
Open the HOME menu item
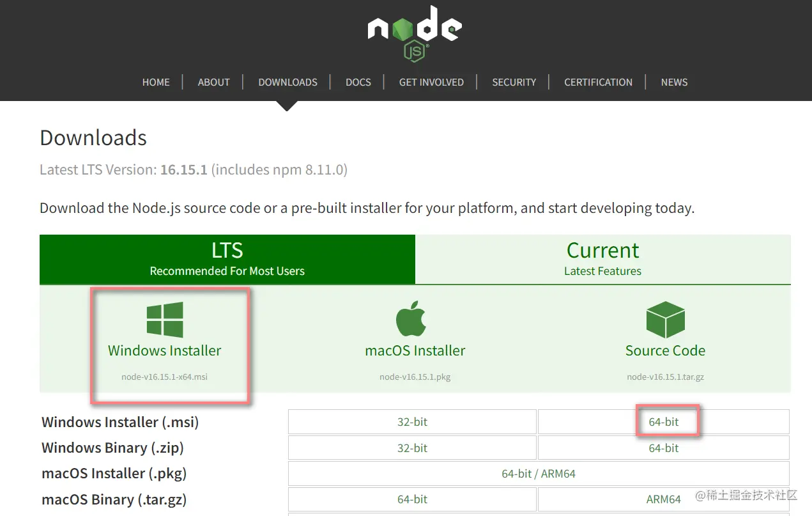click(x=156, y=82)
